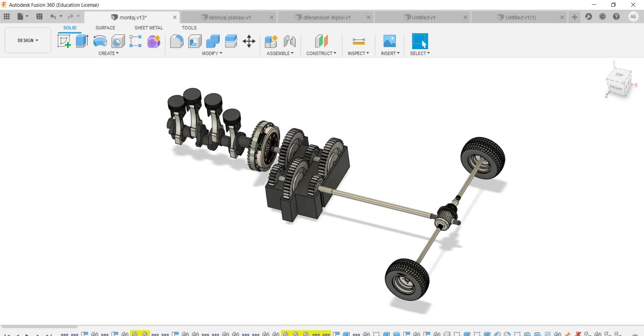Select the Rectangular Pattern tool
The image size is (644, 336).
pos(136,41)
